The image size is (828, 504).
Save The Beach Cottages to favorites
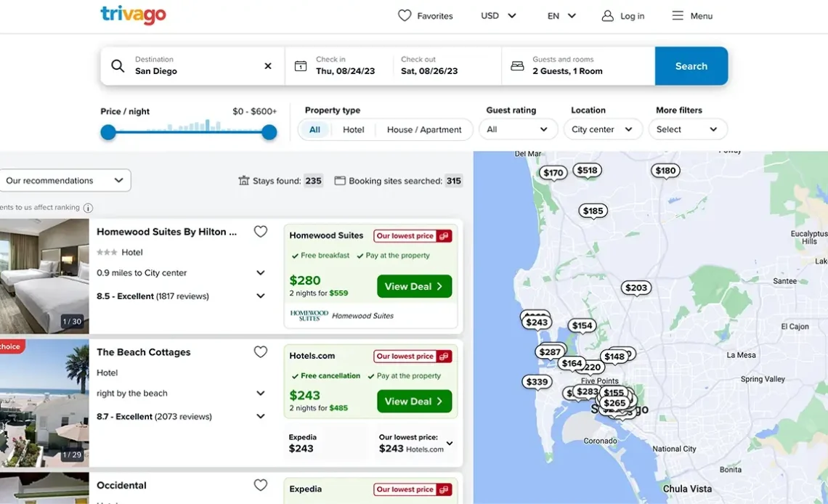click(260, 352)
